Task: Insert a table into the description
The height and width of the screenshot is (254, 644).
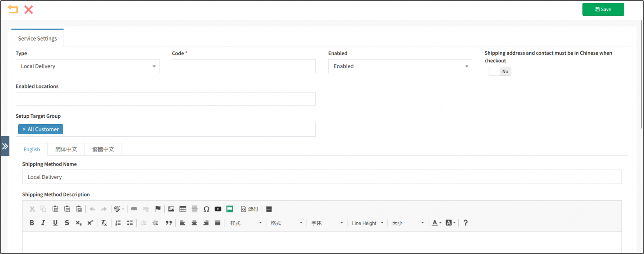Action: click(183, 209)
